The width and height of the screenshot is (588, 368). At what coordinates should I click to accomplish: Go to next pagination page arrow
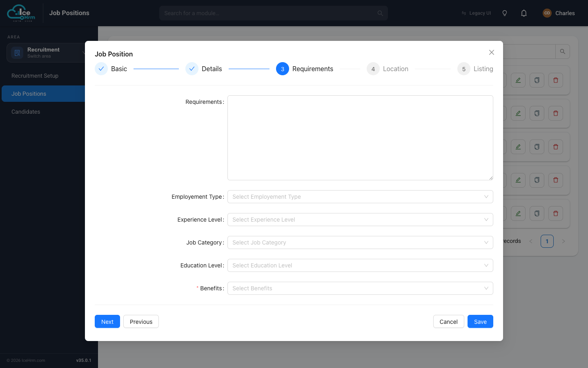(x=563, y=241)
